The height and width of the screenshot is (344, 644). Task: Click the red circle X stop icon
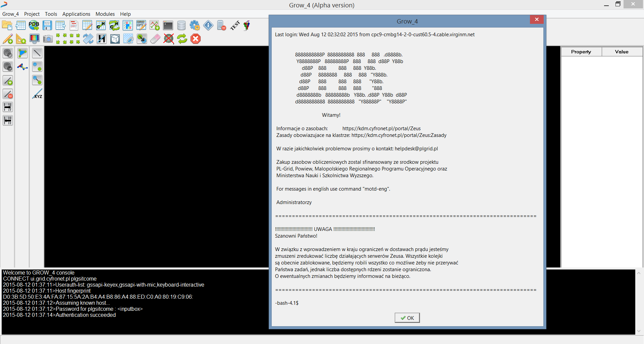[196, 39]
